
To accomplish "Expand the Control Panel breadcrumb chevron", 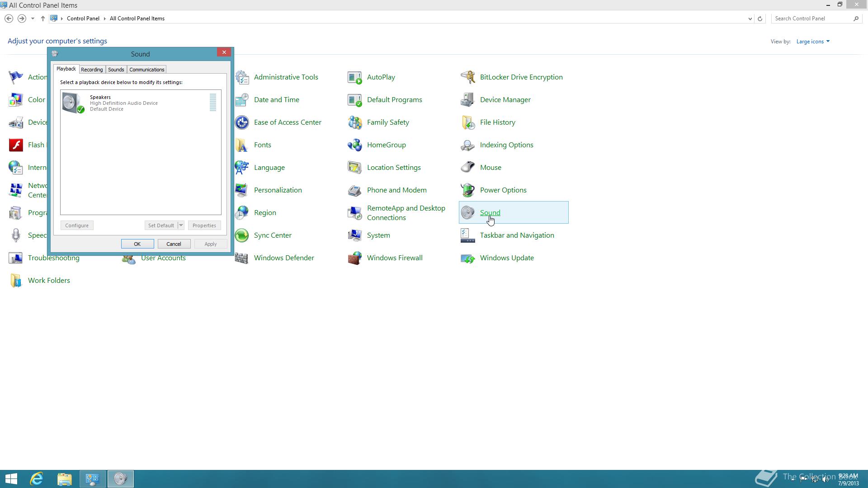I will (104, 19).
